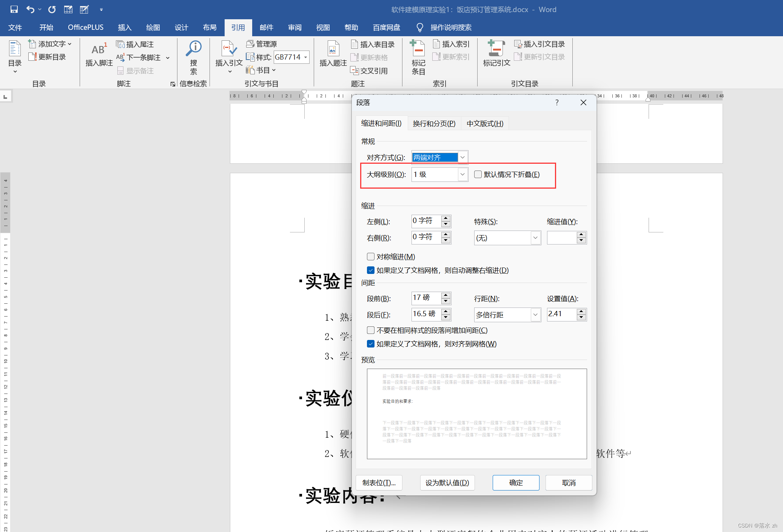Viewport: 783px width, 532px height.
Task: Open the Table of Contents (目录) button
Action: [15, 57]
